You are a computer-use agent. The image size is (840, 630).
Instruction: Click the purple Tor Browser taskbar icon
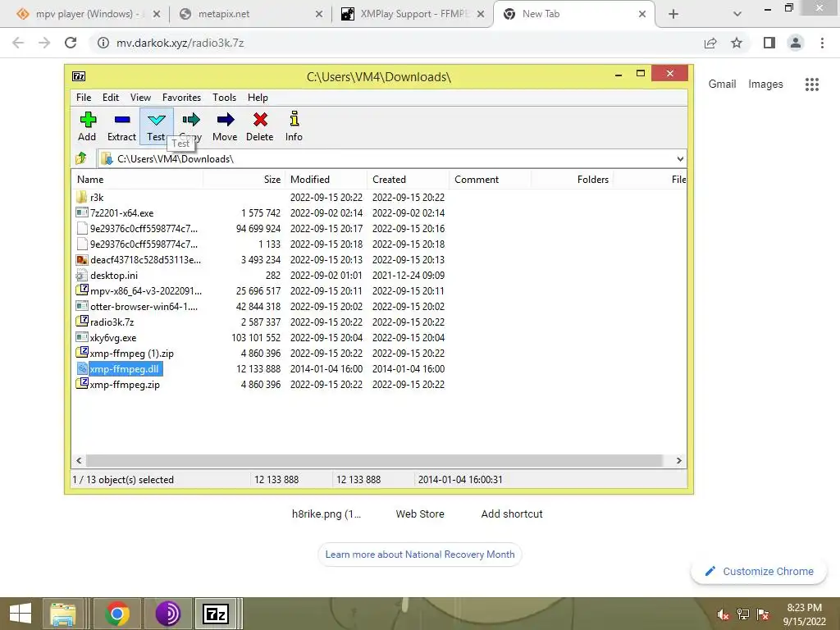[168, 614]
